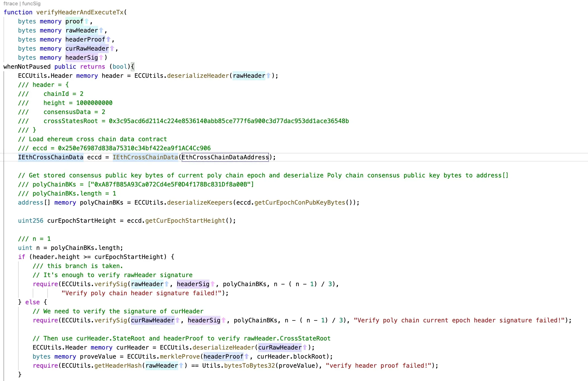Select the ftrace breadcrumb item

pos(11,4)
